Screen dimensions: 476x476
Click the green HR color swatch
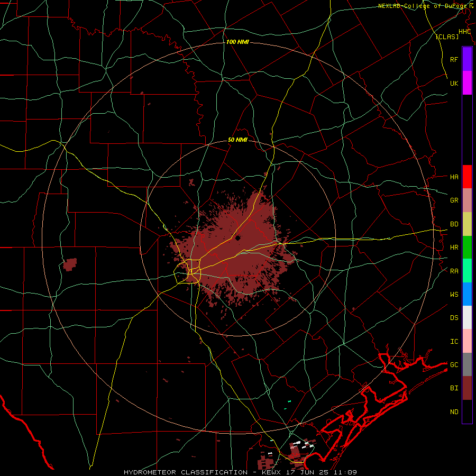[x=467, y=248]
